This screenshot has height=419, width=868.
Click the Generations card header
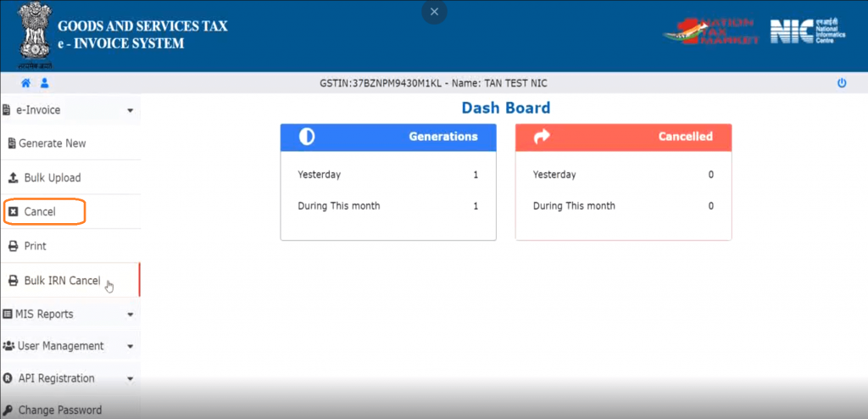(x=387, y=137)
